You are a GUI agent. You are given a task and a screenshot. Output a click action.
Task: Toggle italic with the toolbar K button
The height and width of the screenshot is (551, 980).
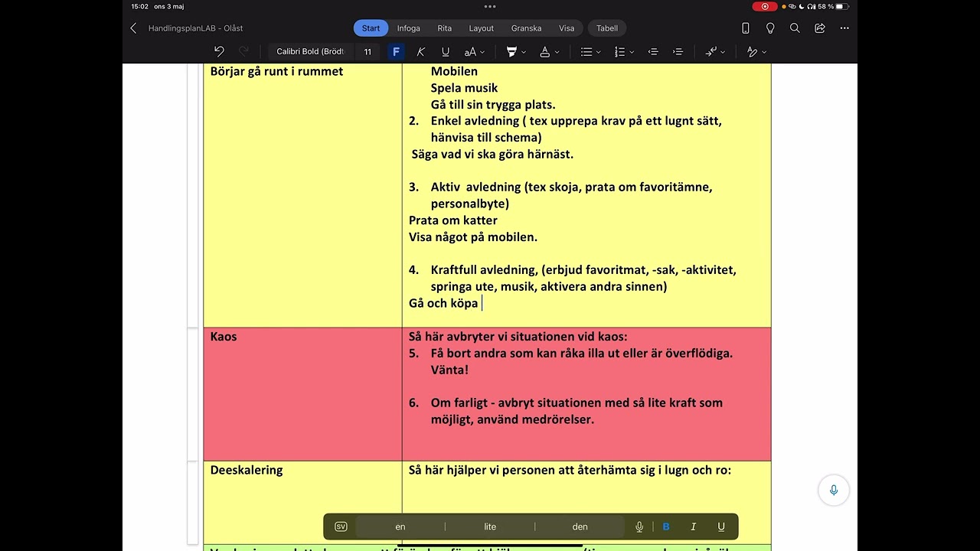420,51
